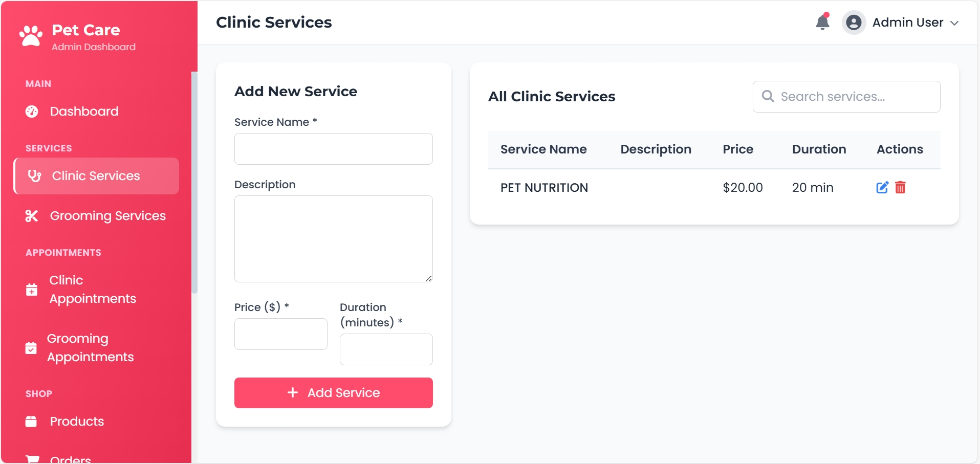Delete the PET NUTRITION service via trash icon

[900, 187]
